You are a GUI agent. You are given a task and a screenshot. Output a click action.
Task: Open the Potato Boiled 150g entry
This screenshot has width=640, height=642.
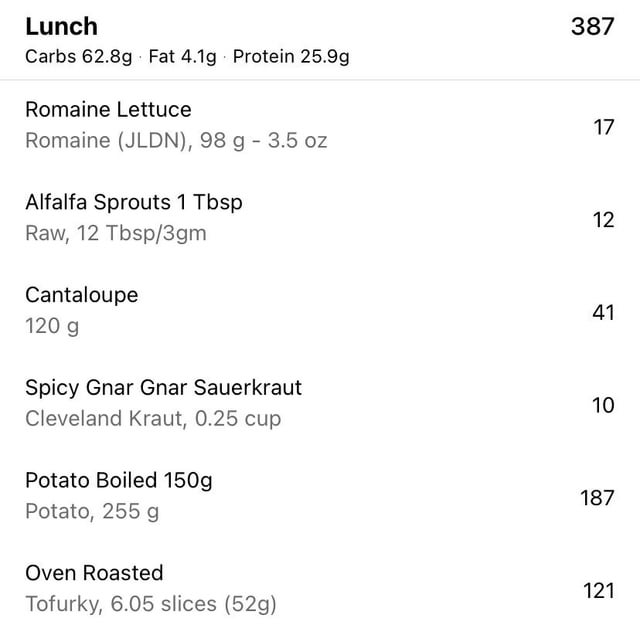[x=118, y=480]
